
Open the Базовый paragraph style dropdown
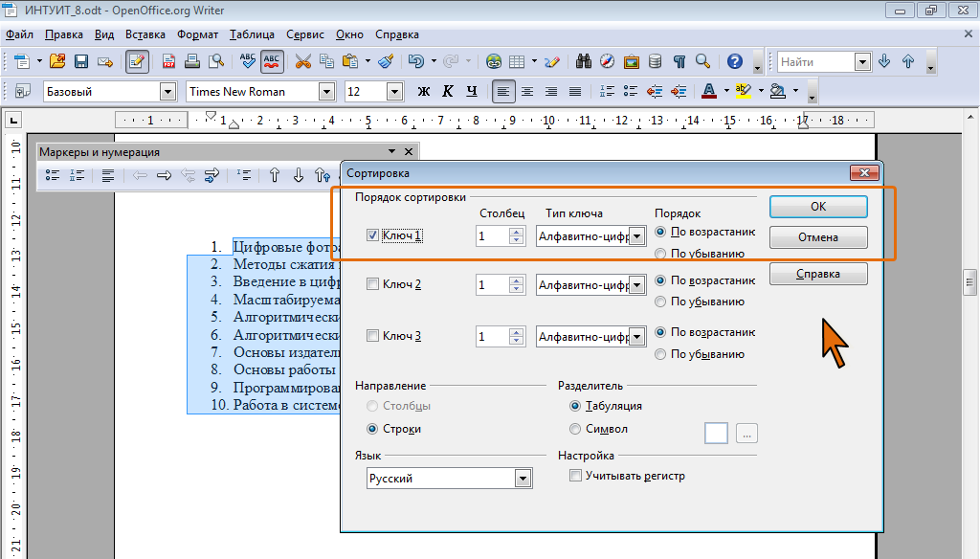click(167, 92)
